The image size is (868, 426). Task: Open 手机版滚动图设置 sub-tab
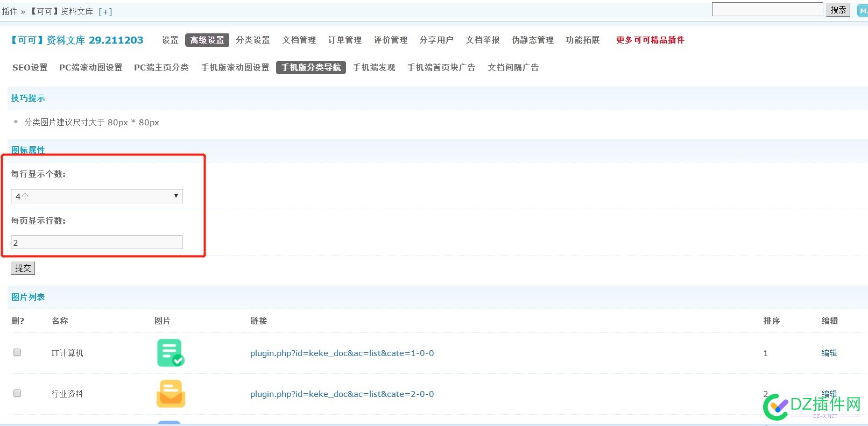pyautogui.click(x=235, y=68)
